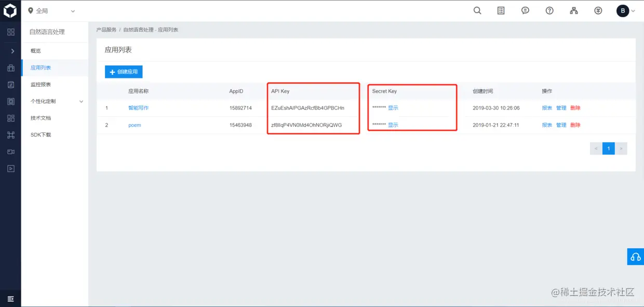Click the cube logo in the top-left corner
Viewport: 644px width, 307px height.
coord(10,10)
